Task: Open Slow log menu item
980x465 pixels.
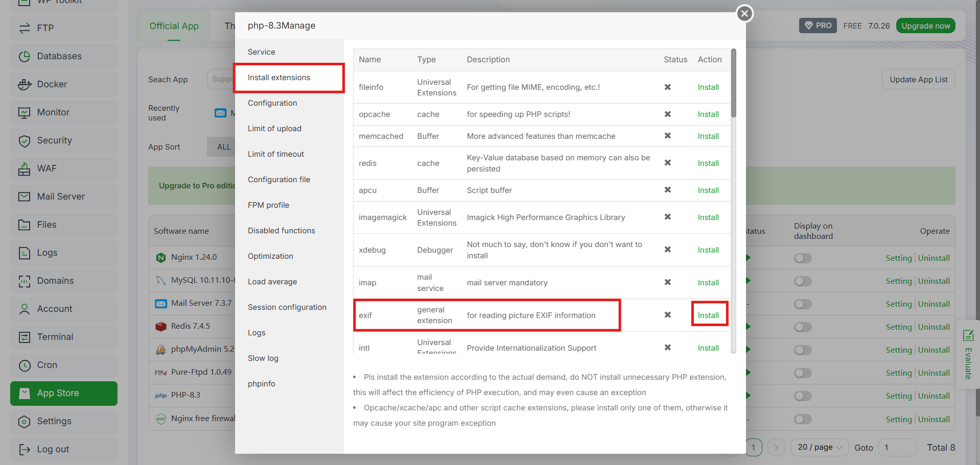Action: pyautogui.click(x=289, y=358)
